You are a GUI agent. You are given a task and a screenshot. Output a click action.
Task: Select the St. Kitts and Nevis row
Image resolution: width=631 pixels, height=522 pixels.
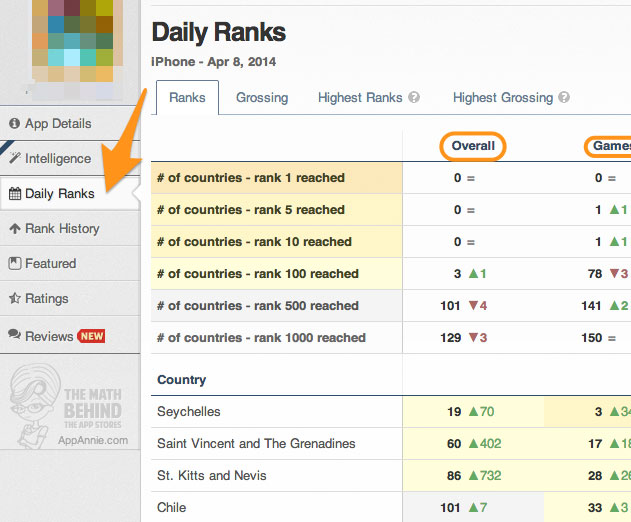point(391,476)
